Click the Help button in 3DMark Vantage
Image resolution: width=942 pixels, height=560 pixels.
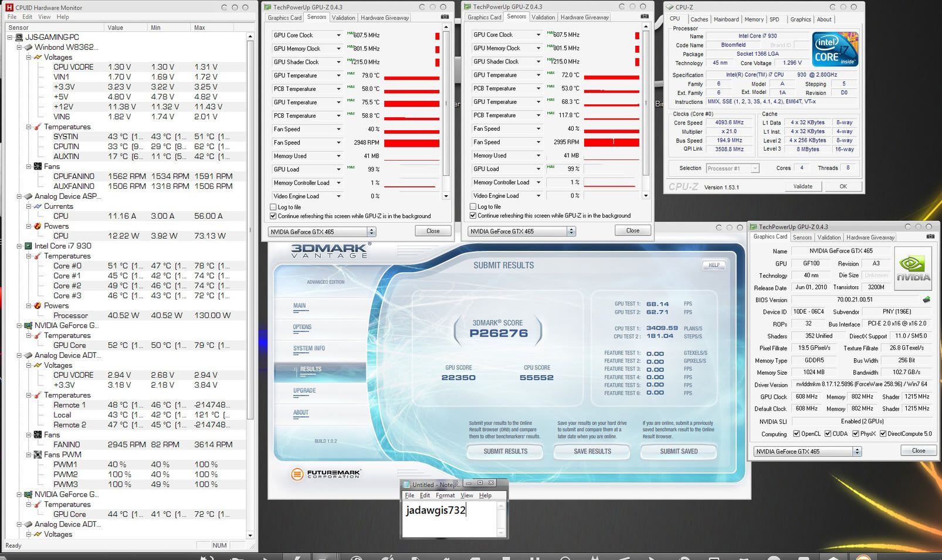coord(713,265)
